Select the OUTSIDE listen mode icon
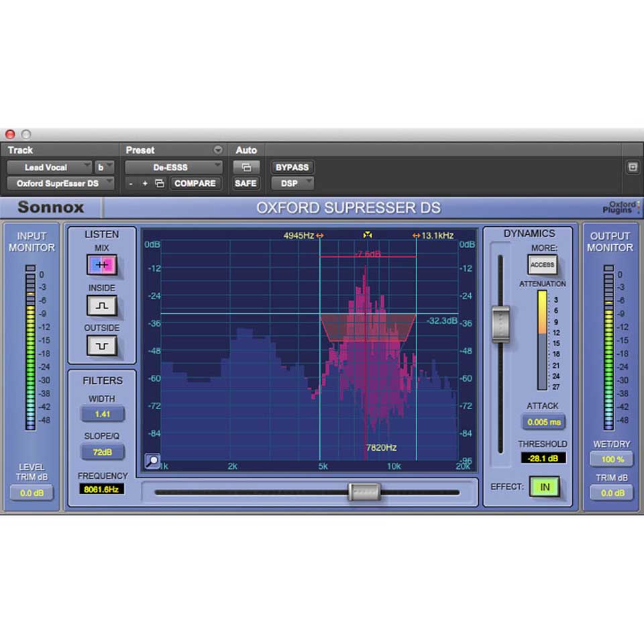Image resolution: width=644 pixels, height=644 pixels. pos(101,346)
